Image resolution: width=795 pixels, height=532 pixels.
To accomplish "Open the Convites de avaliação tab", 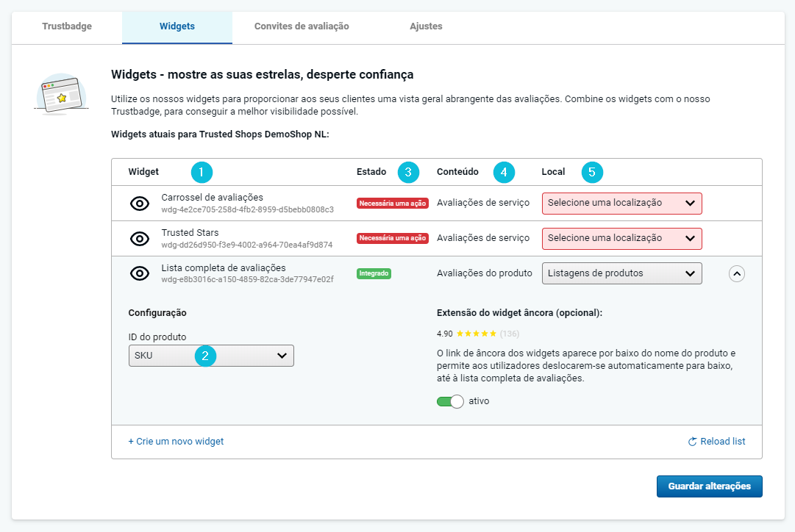I will click(x=302, y=26).
